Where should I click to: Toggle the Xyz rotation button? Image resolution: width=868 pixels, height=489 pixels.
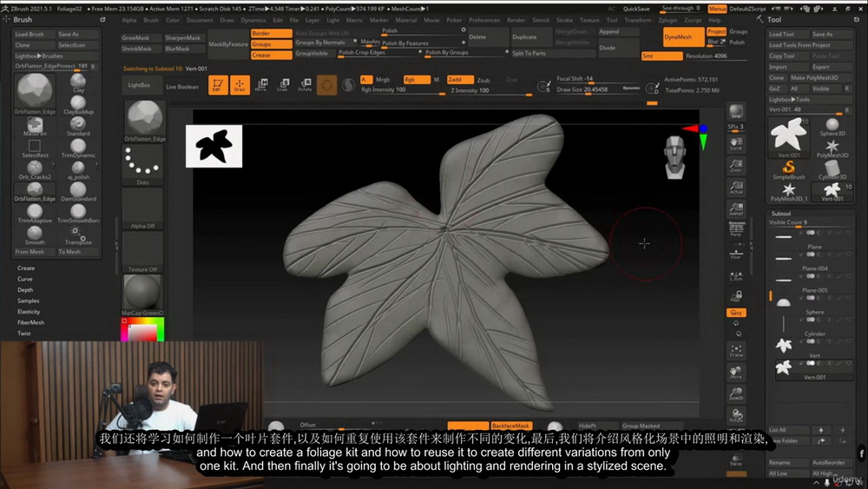736,313
